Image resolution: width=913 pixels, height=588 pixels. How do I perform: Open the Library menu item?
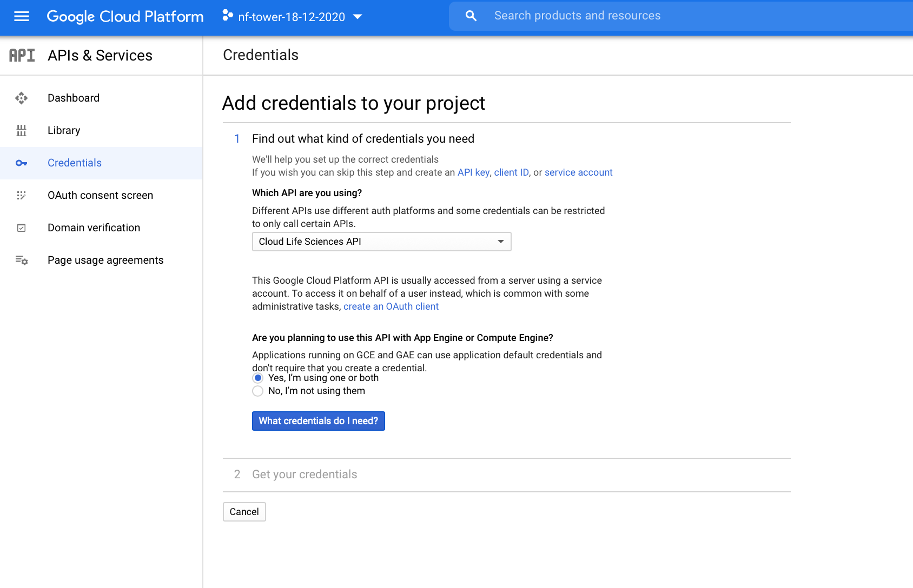[x=64, y=130]
